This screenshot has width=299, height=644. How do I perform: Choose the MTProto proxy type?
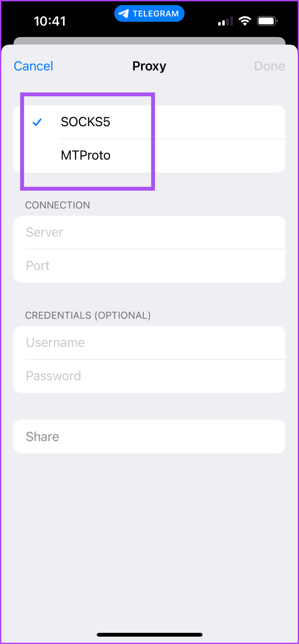[86, 156]
